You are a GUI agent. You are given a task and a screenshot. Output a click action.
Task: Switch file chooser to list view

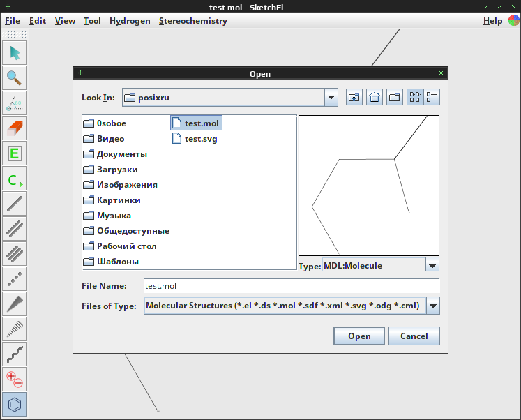click(415, 98)
